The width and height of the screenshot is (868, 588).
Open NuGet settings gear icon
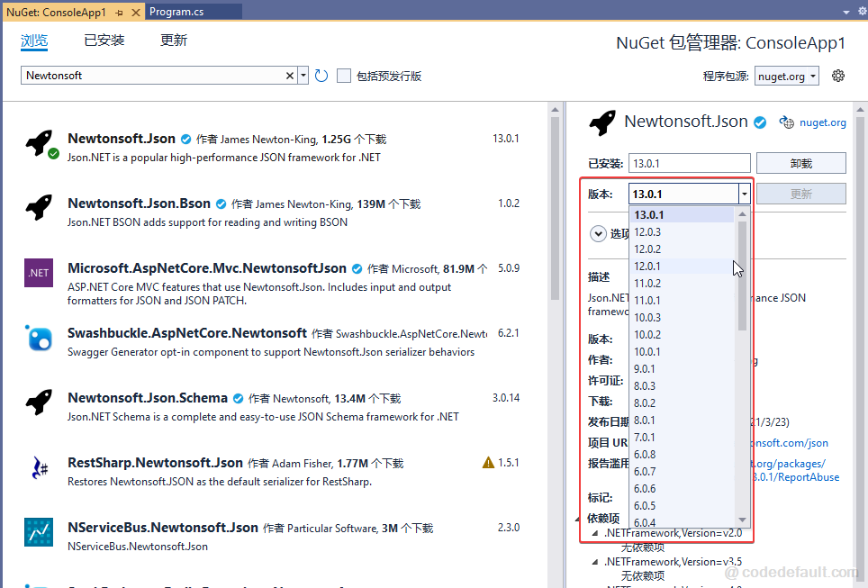click(x=838, y=76)
